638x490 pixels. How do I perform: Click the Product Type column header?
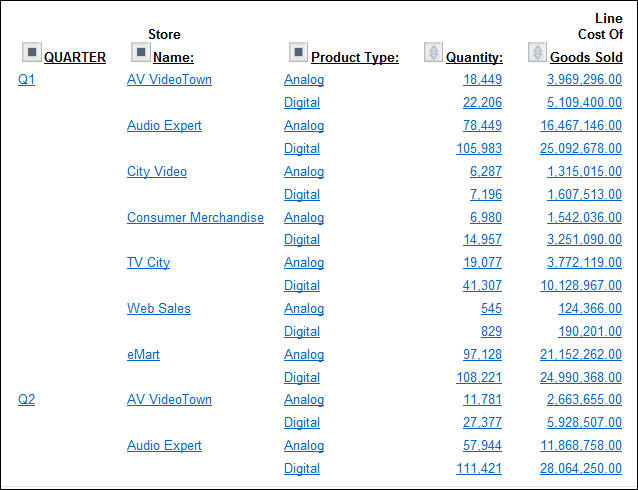pyautogui.click(x=355, y=58)
